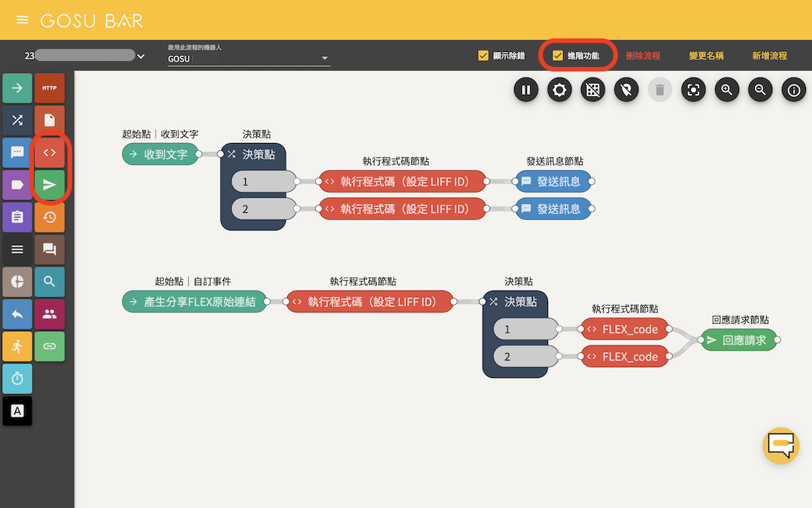Uncheck the 顯示除錯 checkbox
This screenshot has height=508, width=812.
[483, 56]
